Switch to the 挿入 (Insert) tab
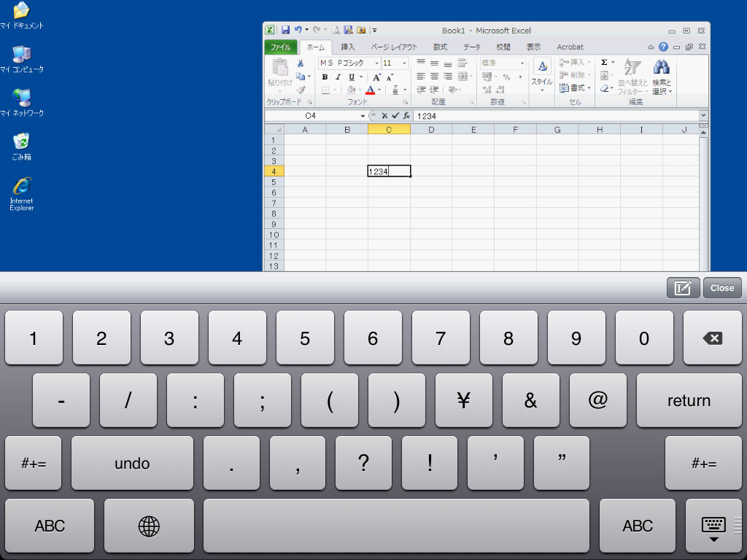 348,47
